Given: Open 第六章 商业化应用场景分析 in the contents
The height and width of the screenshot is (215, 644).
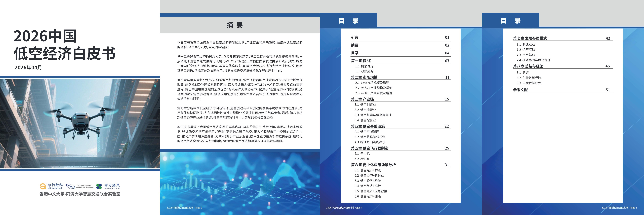Looking at the screenshot, I should tap(373, 165).
